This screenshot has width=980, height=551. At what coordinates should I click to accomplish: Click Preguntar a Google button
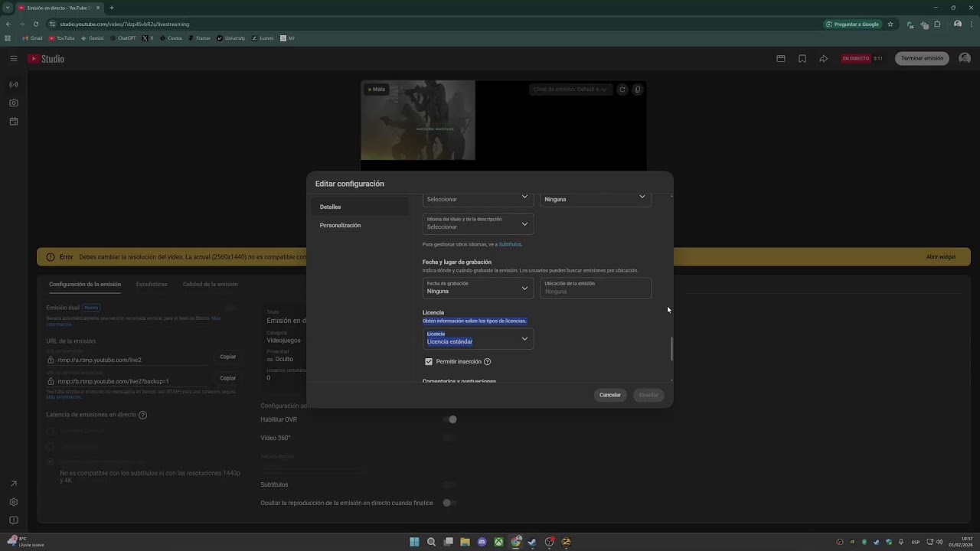[853, 24]
